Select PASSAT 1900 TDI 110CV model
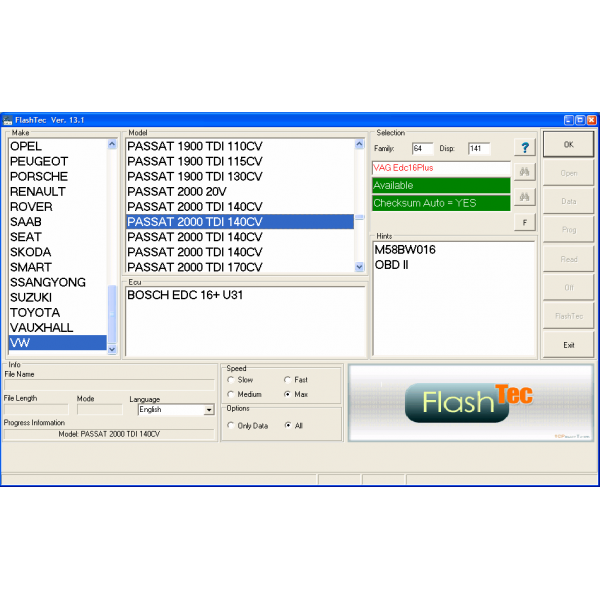This screenshot has height=600, width=600. 240,146
